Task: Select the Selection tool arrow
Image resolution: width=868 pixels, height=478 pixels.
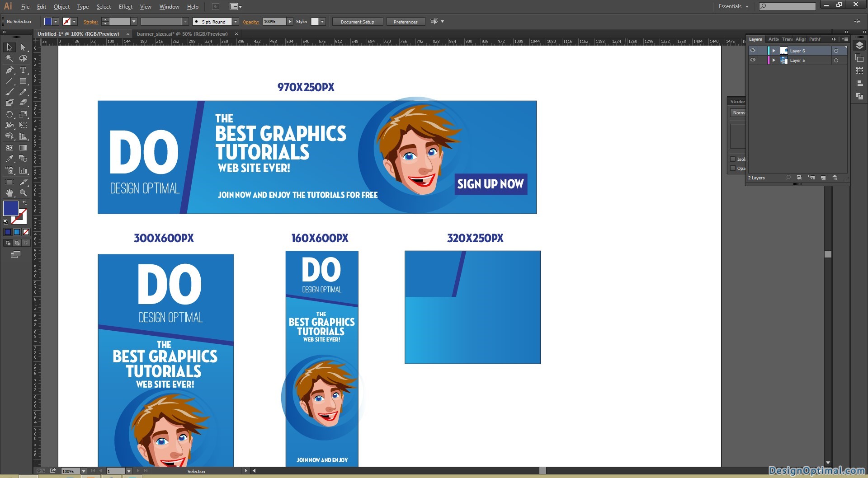Action: [x=9, y=47]
